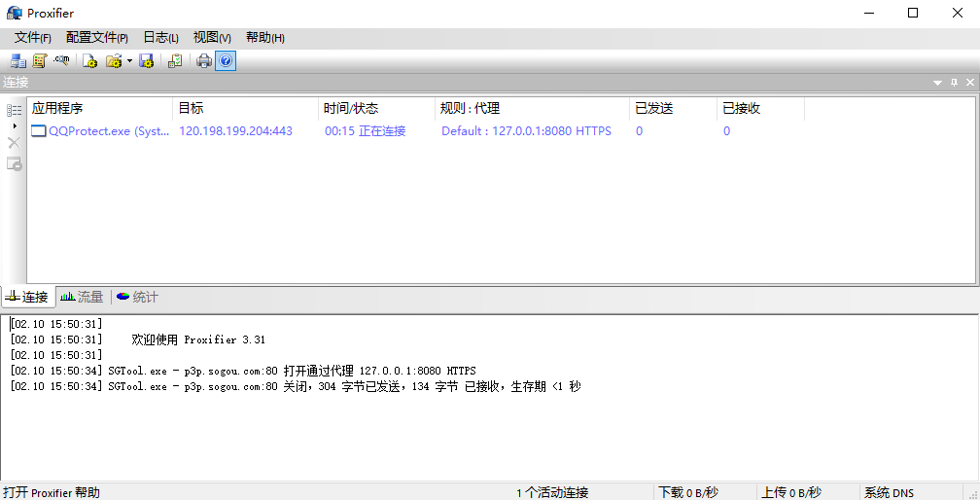Open the 文件(F) menu
The image size is (980, 500).
[x=32, y=38]
